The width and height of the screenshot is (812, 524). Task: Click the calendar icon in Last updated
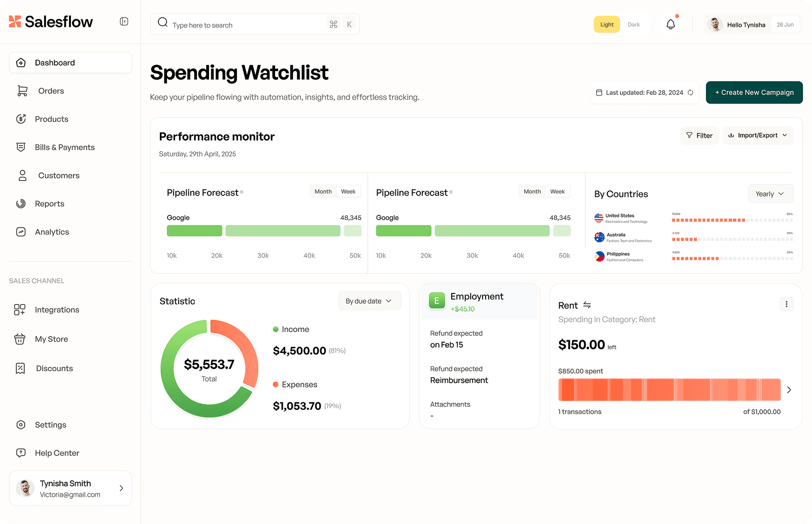coord(599,92)
